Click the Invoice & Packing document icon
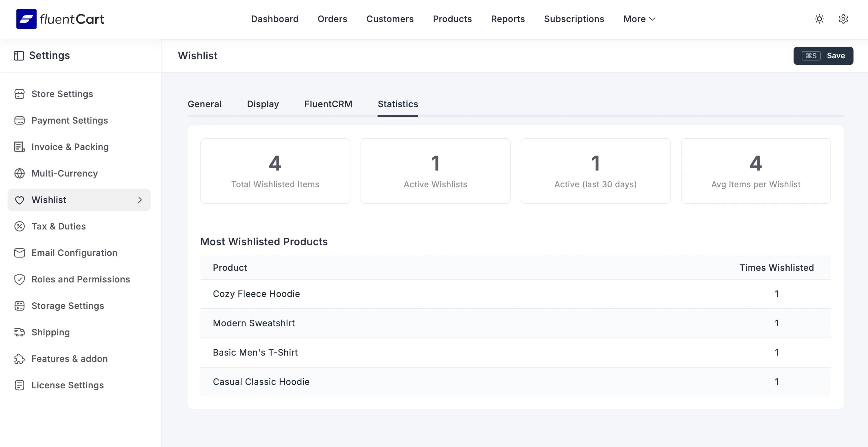868x447 pixels. pyautogui.click(x=20, y=147)
